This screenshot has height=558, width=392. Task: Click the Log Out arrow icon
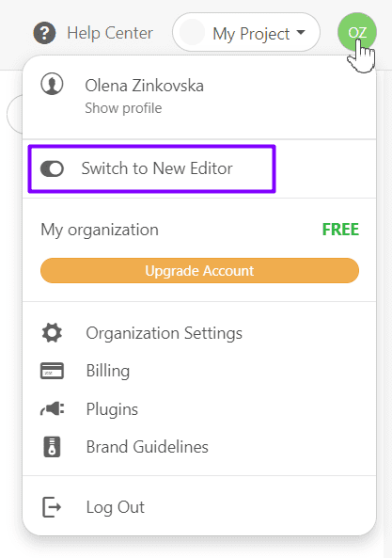pyautogui.click(x=52, y=507)
